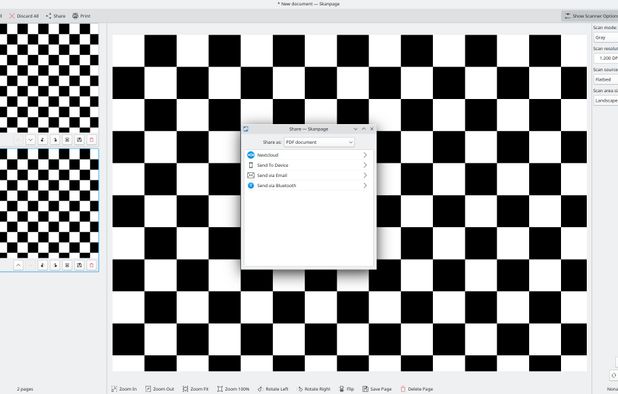Image resolution: width=618 pixels, height=394 pixels.
Task: Choose Send via Bluetooth option
Action: point(308,186)
